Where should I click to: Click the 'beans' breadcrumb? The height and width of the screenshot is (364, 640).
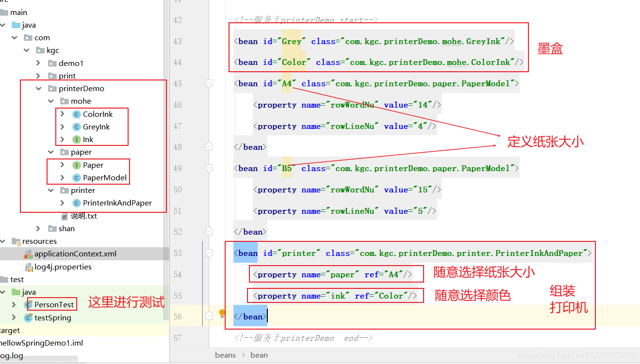click(x=226, y=355)
